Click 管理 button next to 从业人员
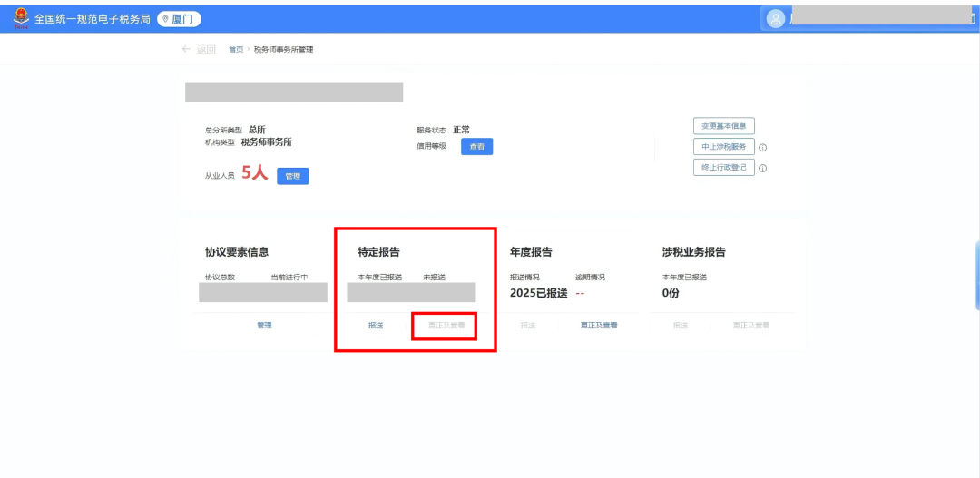This screenshot has height=478, width=980. click(292, 176)
